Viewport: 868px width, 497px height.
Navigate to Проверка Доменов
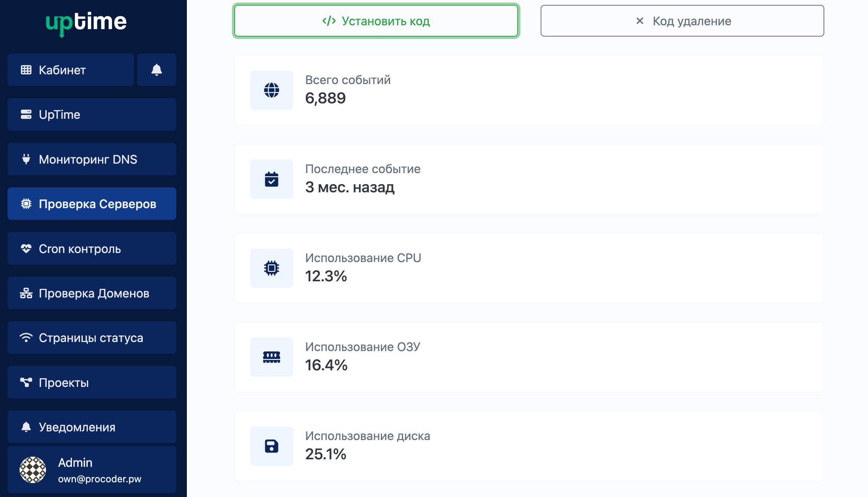[92, 293]
